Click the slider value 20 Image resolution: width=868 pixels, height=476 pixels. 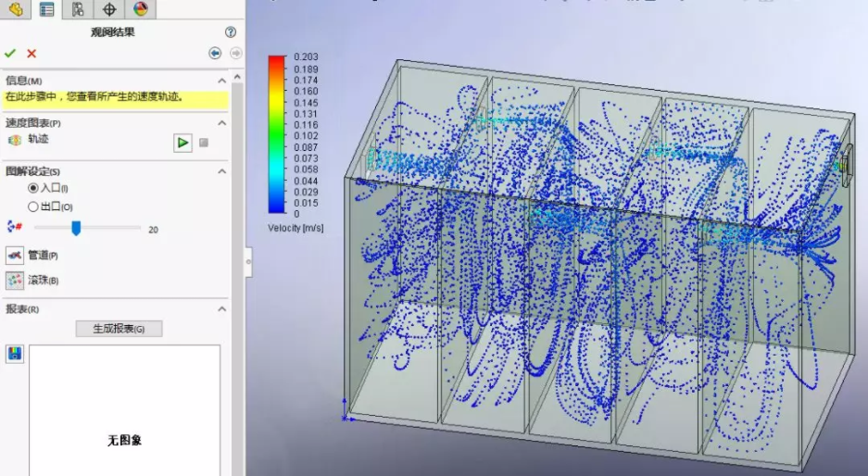coord(154,229)
